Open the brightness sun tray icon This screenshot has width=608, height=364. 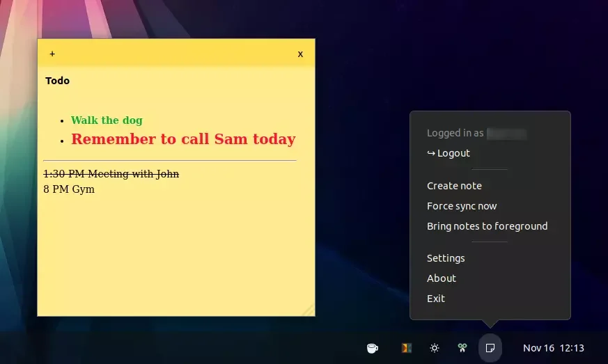click(x=435, y=348)
